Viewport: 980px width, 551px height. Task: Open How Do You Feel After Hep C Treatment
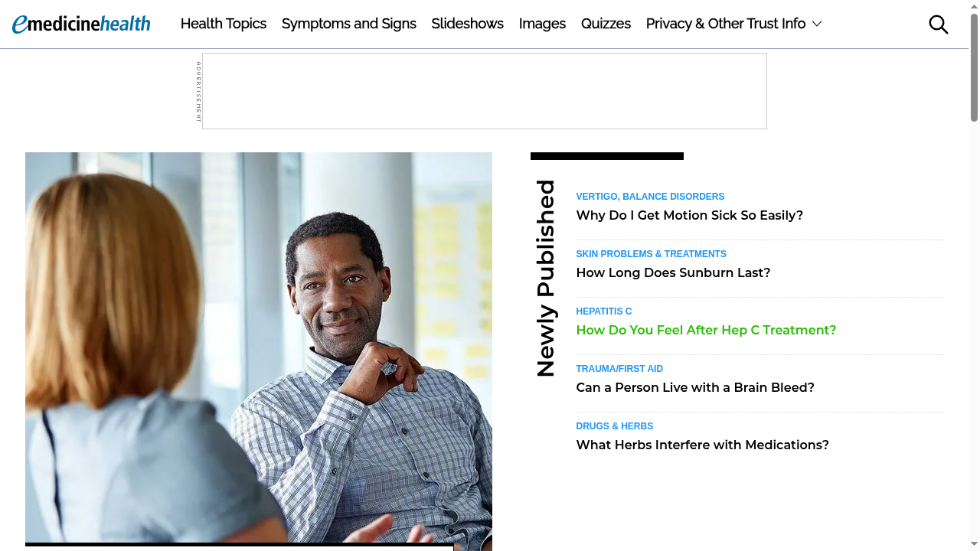pos(706,331)
